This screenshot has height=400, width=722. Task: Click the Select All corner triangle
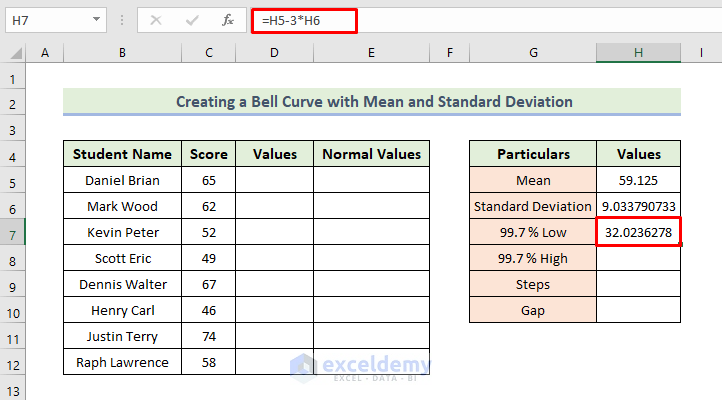[x=14, y=52]
